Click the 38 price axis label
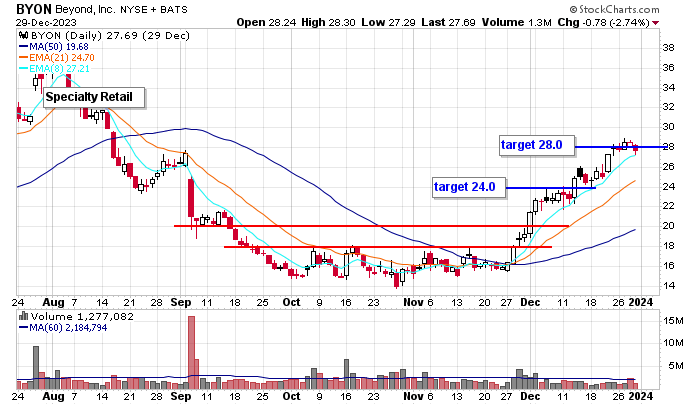 point(668,48)
